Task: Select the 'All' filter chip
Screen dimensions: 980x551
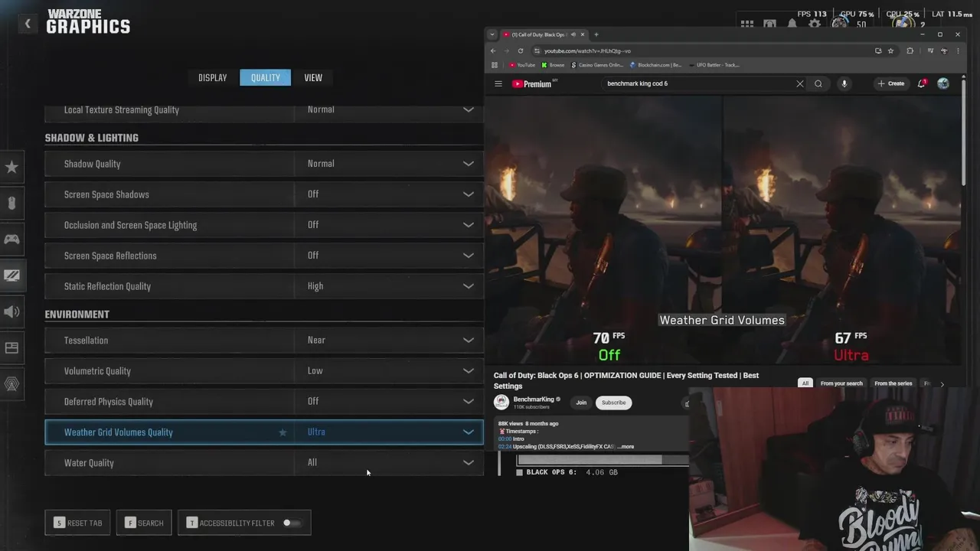Action: pos(805,383)
